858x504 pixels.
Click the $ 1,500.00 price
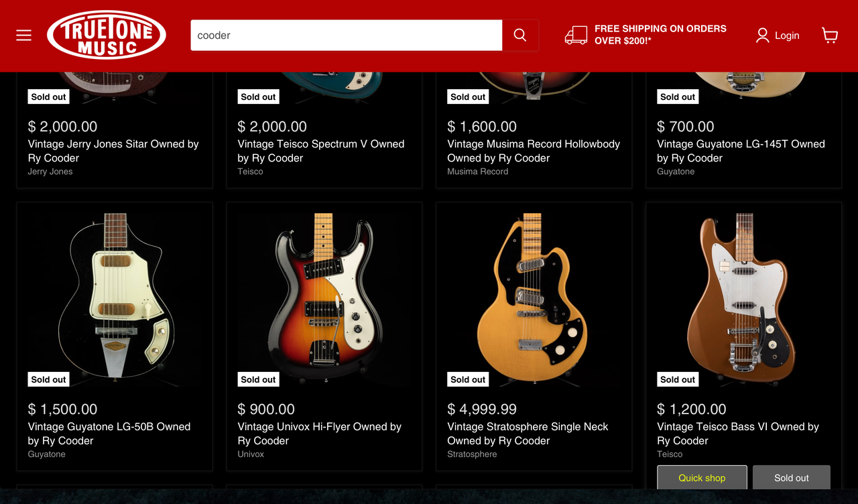tap(62, 409)
